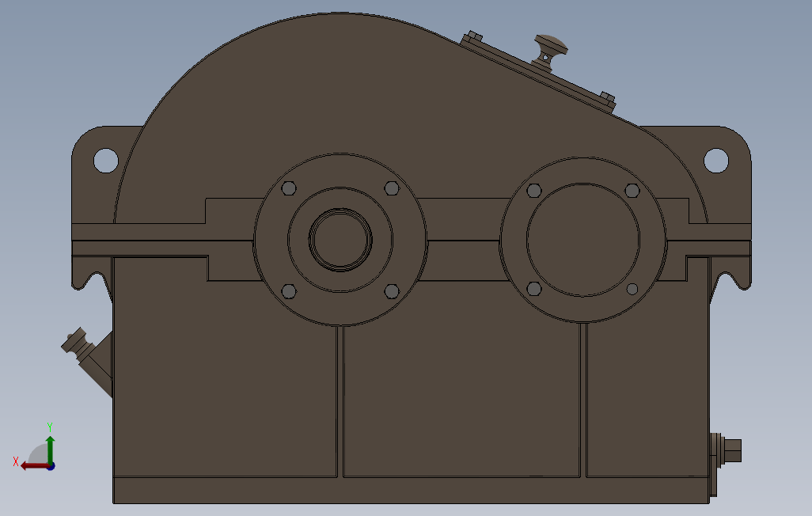812x516 pixels.
Task: Select the left lifting lug hole
Action: (105, 161)
